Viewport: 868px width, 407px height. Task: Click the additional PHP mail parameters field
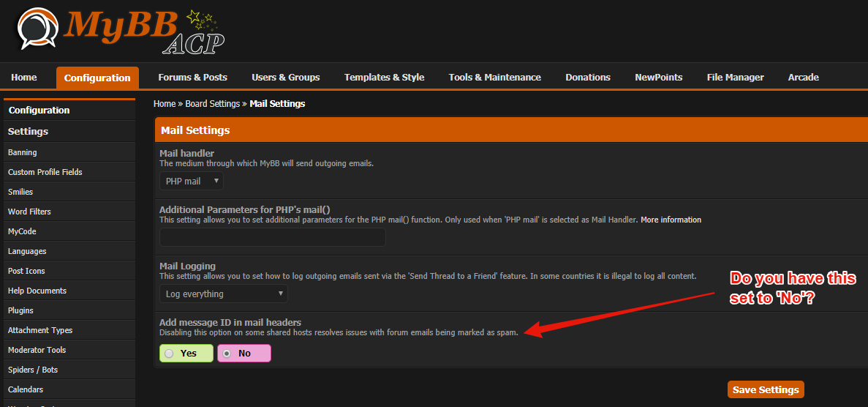pyautogui.click(x=272, y=237)
